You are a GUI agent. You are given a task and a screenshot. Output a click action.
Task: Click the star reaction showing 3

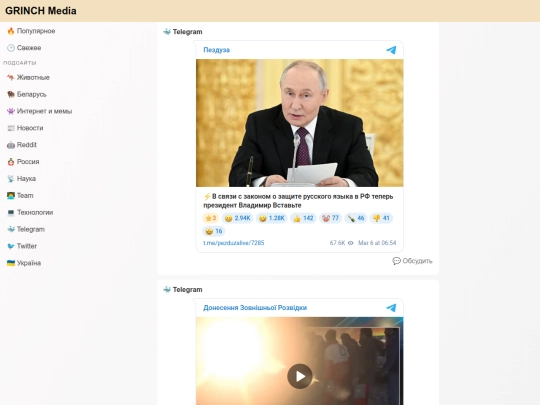pos(210,218)
